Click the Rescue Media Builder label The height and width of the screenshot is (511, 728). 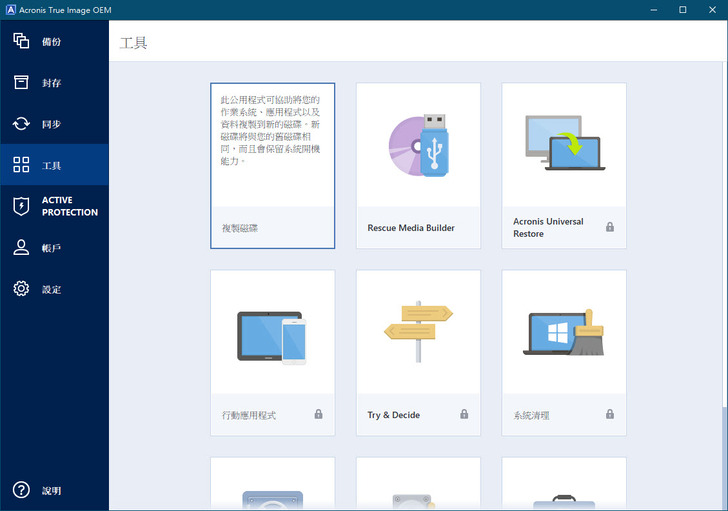tap(411, 228)
